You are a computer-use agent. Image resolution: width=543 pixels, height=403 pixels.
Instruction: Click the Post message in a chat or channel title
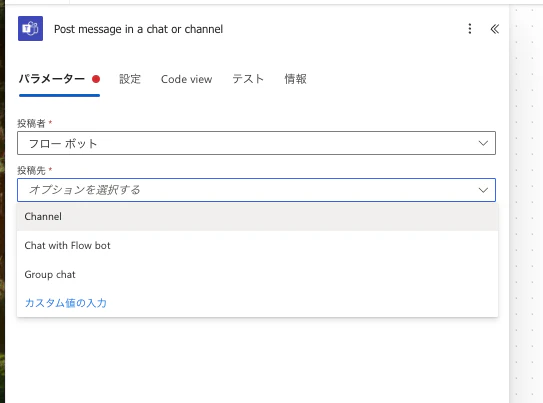pos(138,29)
